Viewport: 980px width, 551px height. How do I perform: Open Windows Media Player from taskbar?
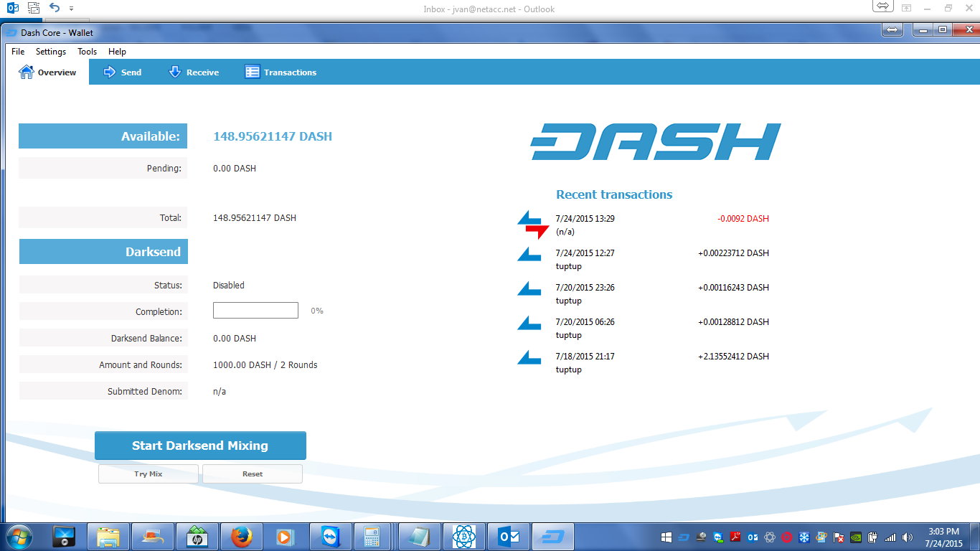click(x=286, y=537)
